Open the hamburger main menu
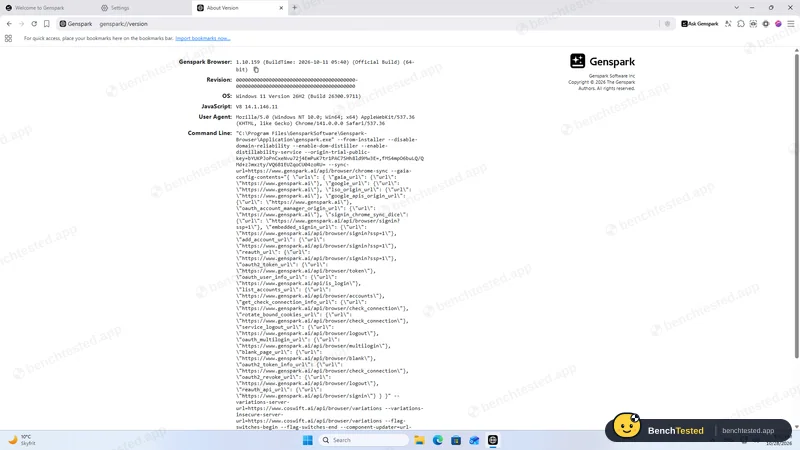 click(791, 24)
